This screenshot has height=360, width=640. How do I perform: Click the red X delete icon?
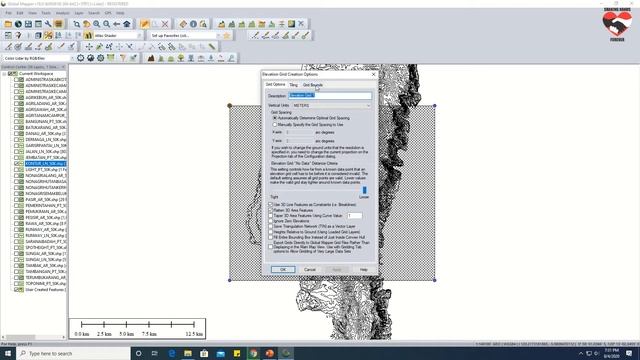[165, 24]
